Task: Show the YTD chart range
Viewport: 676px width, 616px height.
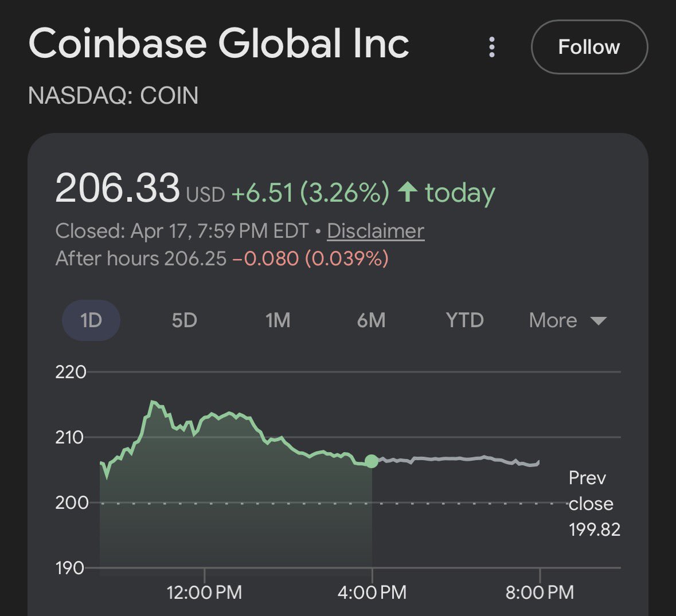Action: (x=464, y=320)
